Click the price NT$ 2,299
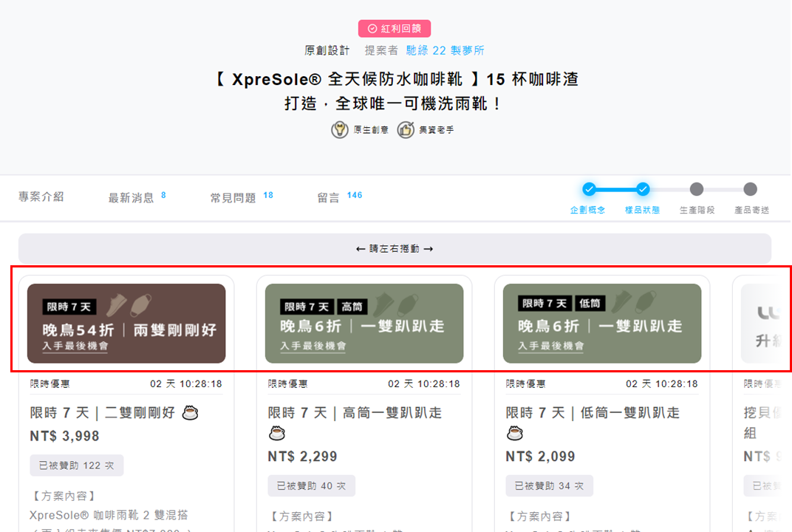The height and width of the screenshot is (532, 792). click(x=303, y=456)
